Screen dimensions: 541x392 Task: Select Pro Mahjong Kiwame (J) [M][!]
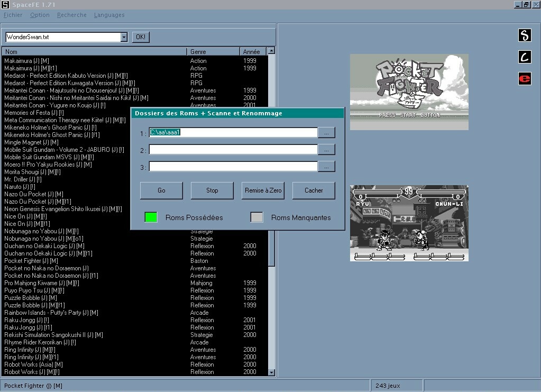135,284
